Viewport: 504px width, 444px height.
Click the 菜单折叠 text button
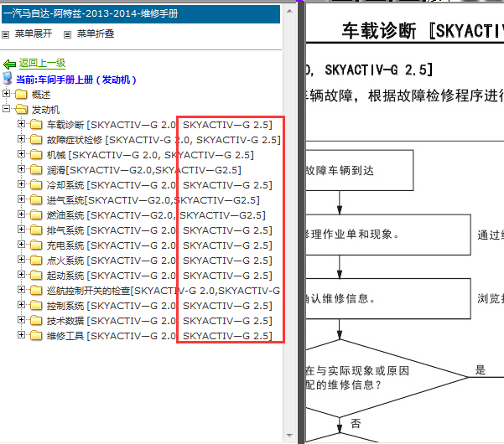tap(96, 34)
